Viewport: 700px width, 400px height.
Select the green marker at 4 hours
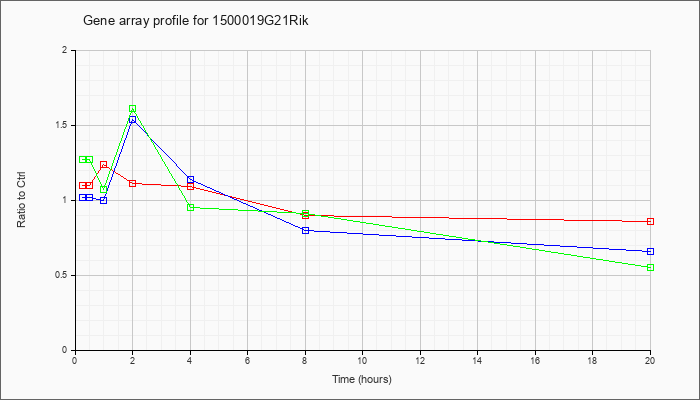pos(191,207)
